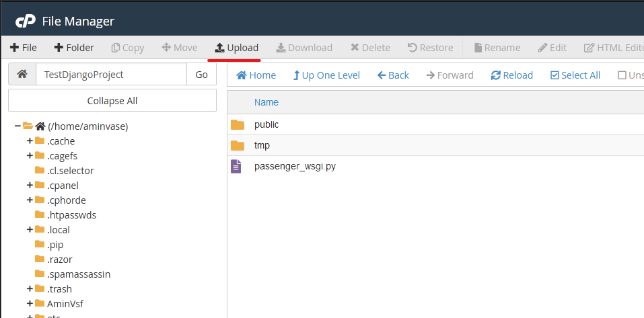Toggle the Unselect All checkbox

[x=622, y=75]
